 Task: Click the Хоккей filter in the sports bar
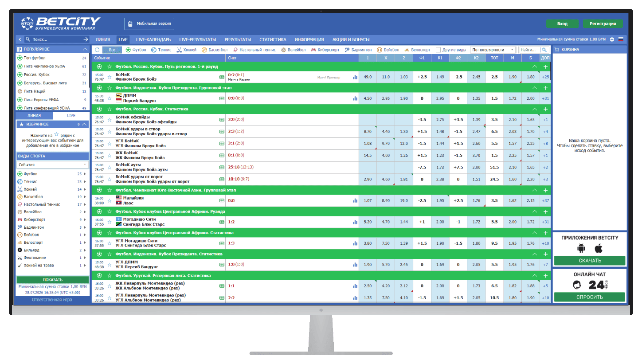pos(186,50)
